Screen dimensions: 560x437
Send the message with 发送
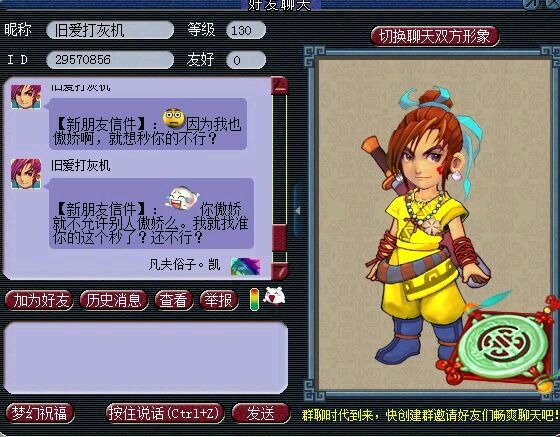click(x=261, y=413)
